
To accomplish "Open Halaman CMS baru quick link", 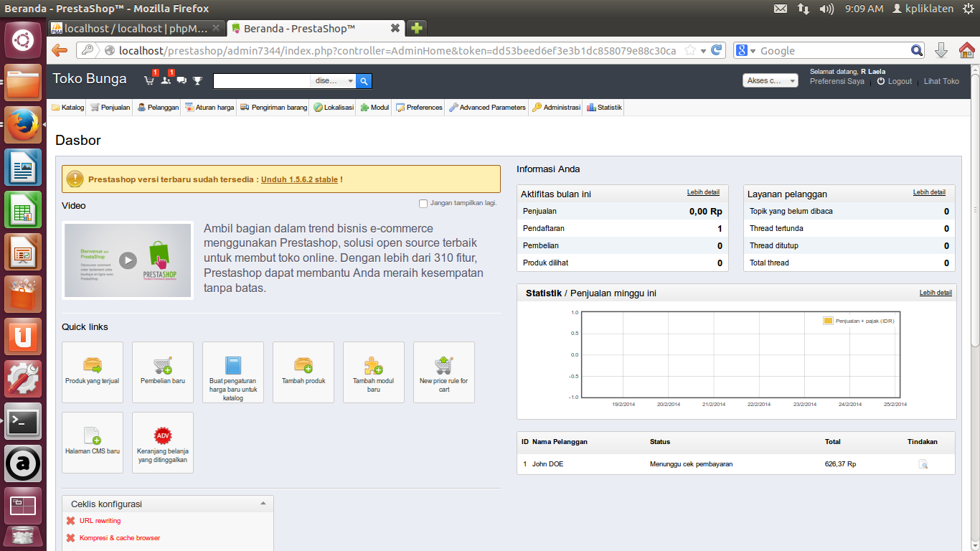I will pos(93,443).
